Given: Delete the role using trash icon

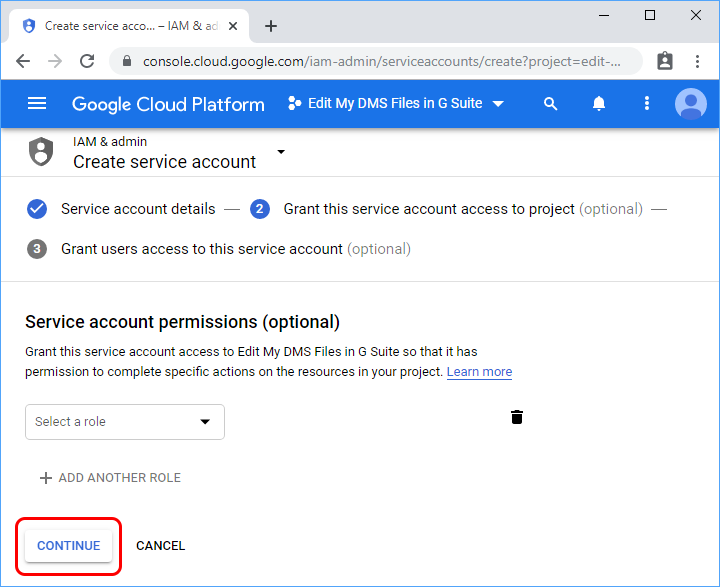Looking at the screenshot, I should click(x=517, y=417).
